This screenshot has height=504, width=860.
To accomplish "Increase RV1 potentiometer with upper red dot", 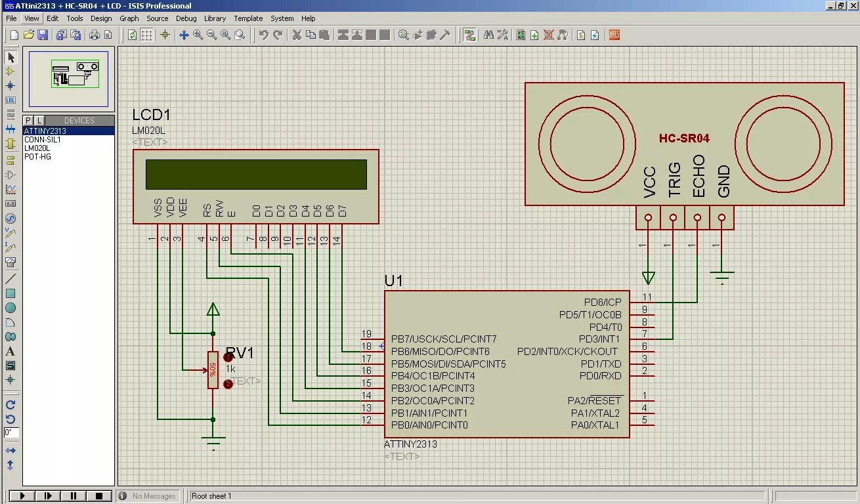I will click(228, 357).
